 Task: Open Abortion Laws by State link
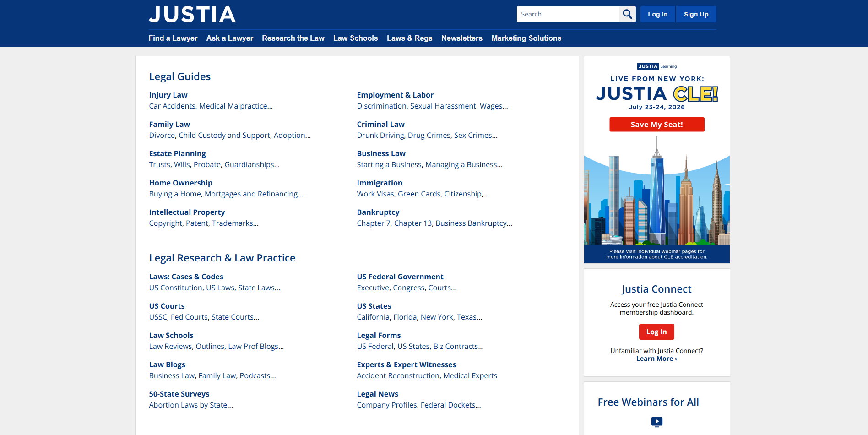(188, 405)
